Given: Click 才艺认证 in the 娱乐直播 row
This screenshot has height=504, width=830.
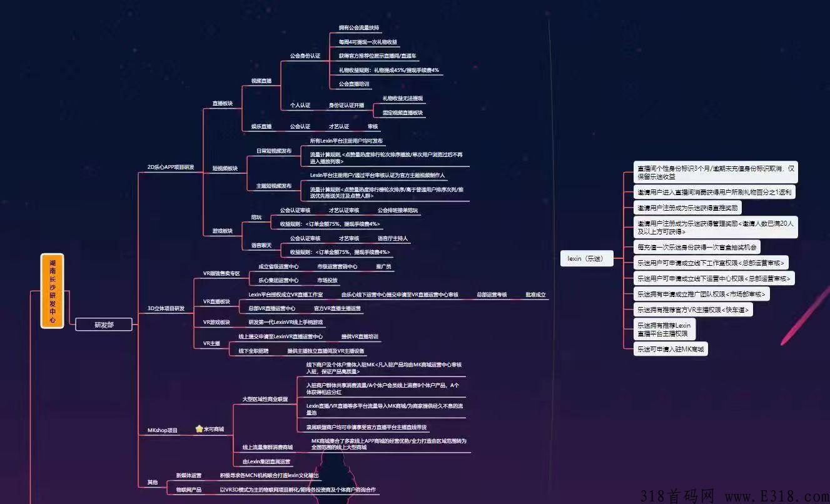Looking at the screenshot, I should click(338, 126).
